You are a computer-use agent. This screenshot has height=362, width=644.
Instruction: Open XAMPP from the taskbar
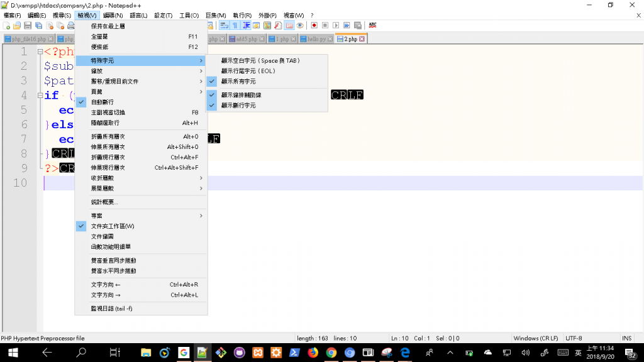pos(258,353)
